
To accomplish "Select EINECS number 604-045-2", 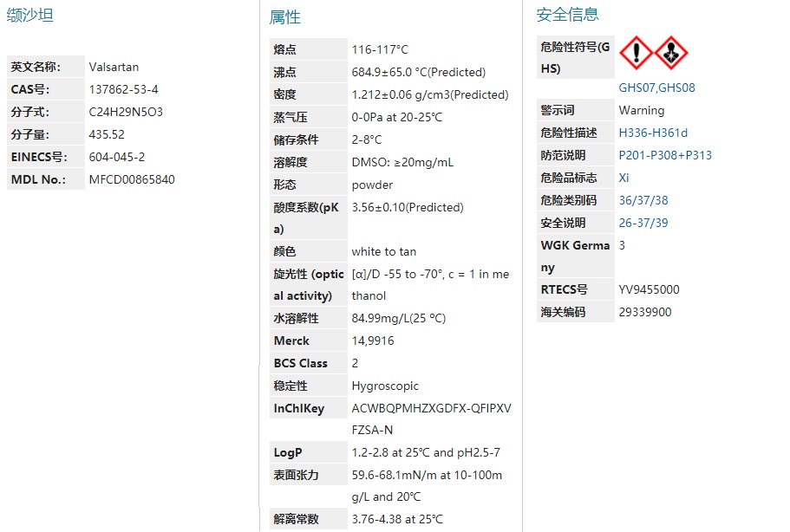I will [117, 157].
